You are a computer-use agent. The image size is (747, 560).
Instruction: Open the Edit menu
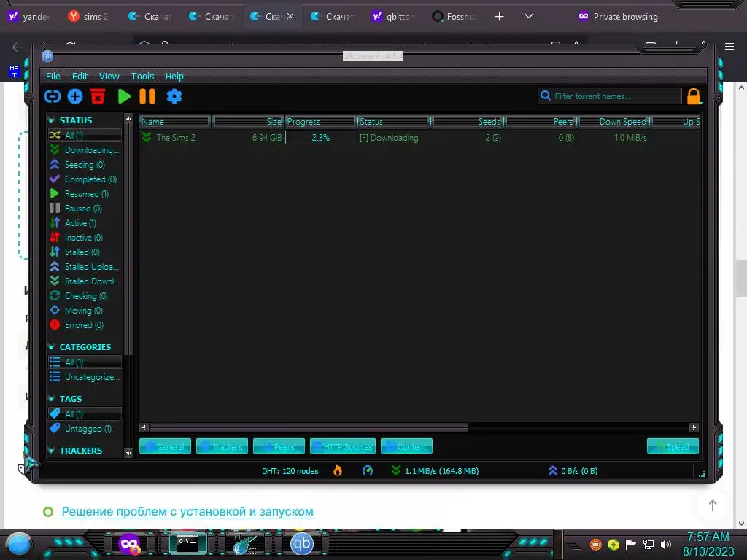coord(80,76)
